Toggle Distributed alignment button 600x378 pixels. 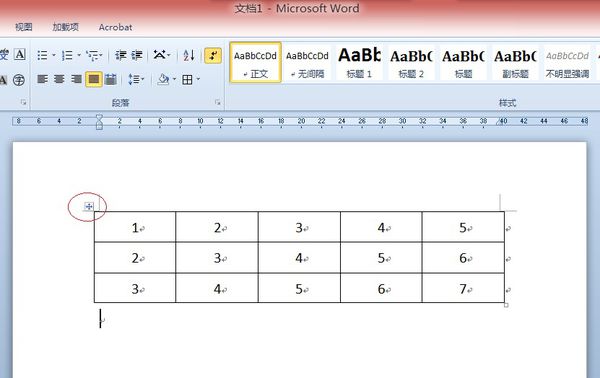[x=111, y=79]
